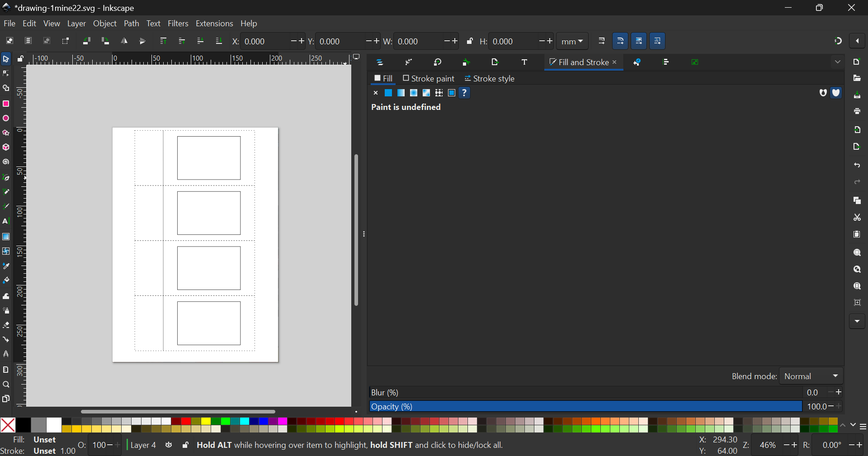The height and width of the screenshot is (456, 868).
Task: Select the Paint Bucket tool
Action: 6,280
